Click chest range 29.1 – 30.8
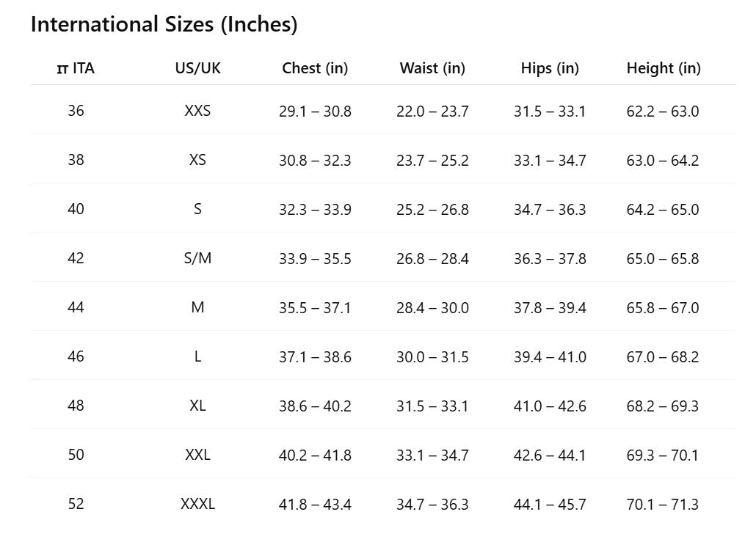 click(315, 111)
